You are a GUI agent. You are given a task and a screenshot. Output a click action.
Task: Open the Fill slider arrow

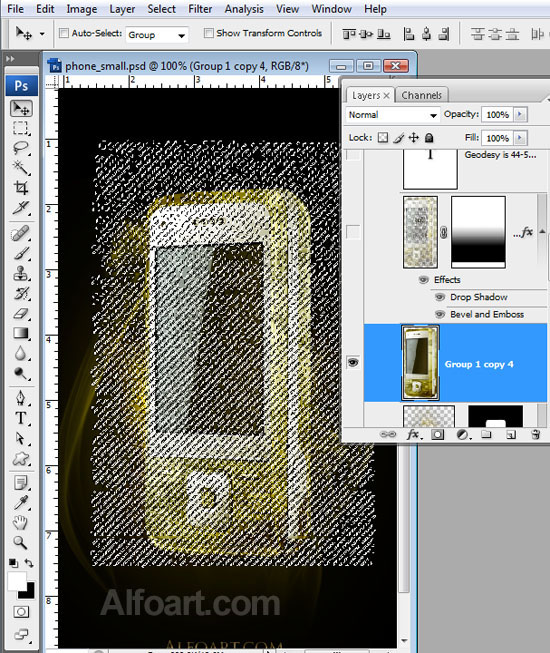coord(520,137)
